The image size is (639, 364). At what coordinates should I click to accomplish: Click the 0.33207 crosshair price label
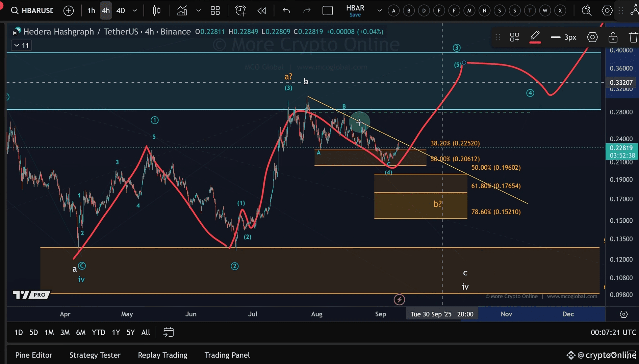click(x=621, y=82)
